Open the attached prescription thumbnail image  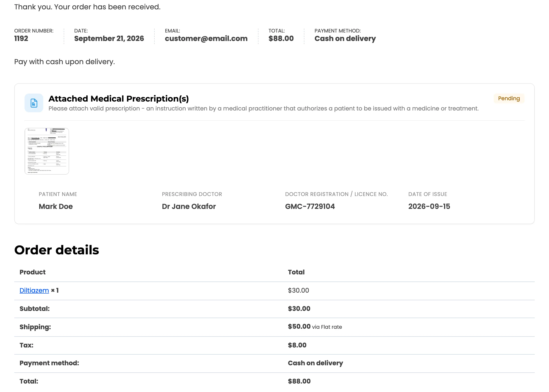(x=47, y=151)
